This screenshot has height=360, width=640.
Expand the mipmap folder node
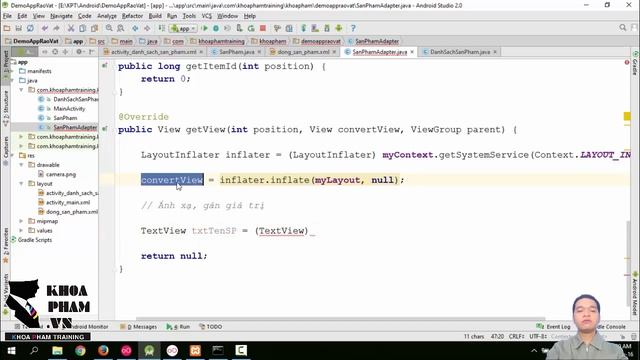pyautogui.click(x=21, y=221)
